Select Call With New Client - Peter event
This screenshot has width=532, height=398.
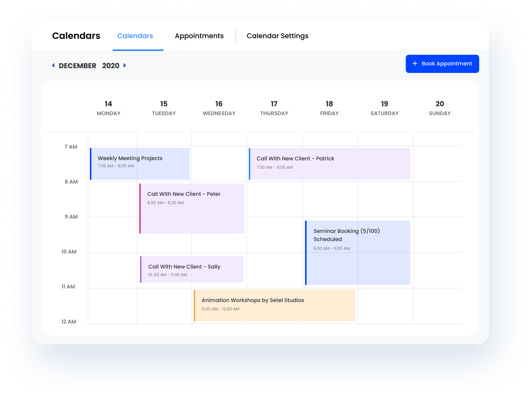coord(192,208)
